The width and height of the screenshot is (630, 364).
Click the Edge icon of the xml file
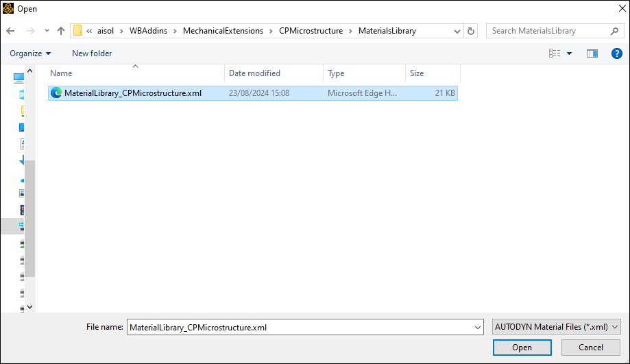pos(56,93)
